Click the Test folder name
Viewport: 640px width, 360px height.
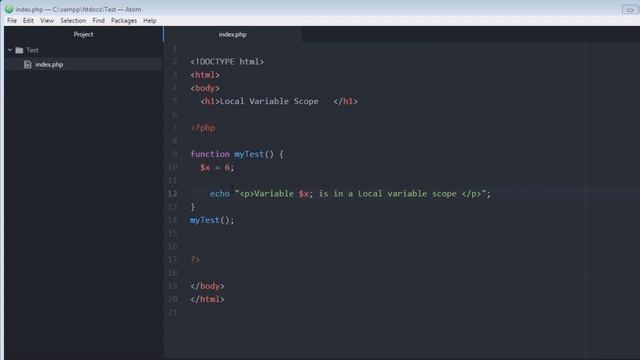[32, 50]
